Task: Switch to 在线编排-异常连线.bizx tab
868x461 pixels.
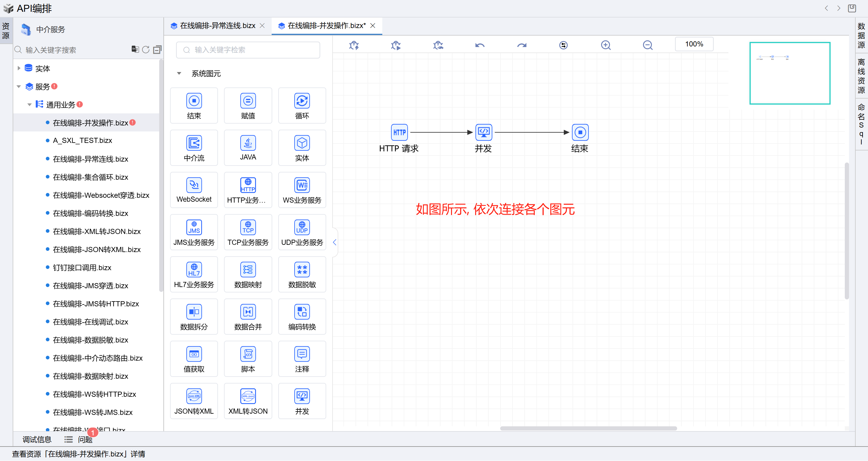Action: coord(217,26)
